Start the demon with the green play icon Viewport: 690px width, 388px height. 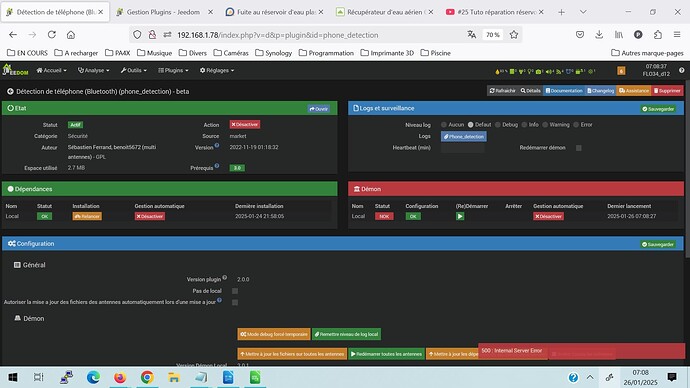(460, 216)
